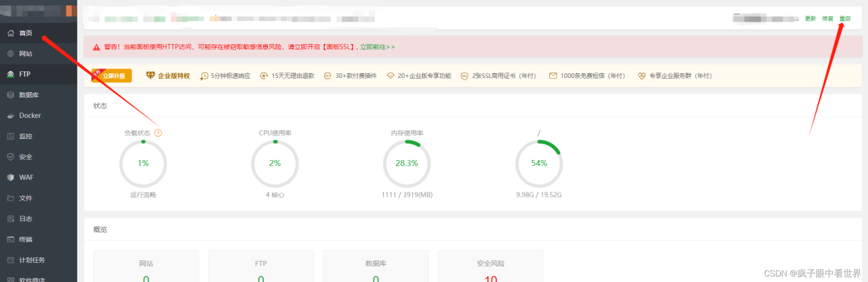Open the 首页 menu item
Image resolution: width=868 pixels, height=282 pixels.
coord(39,33)
